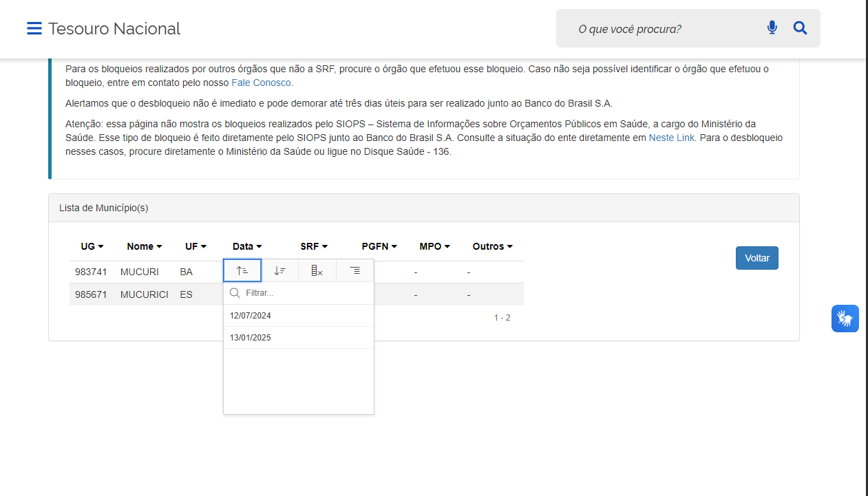This screenshot has height=496, width=868.
Task: Click the control break icon
Action: tap(354, 271)
